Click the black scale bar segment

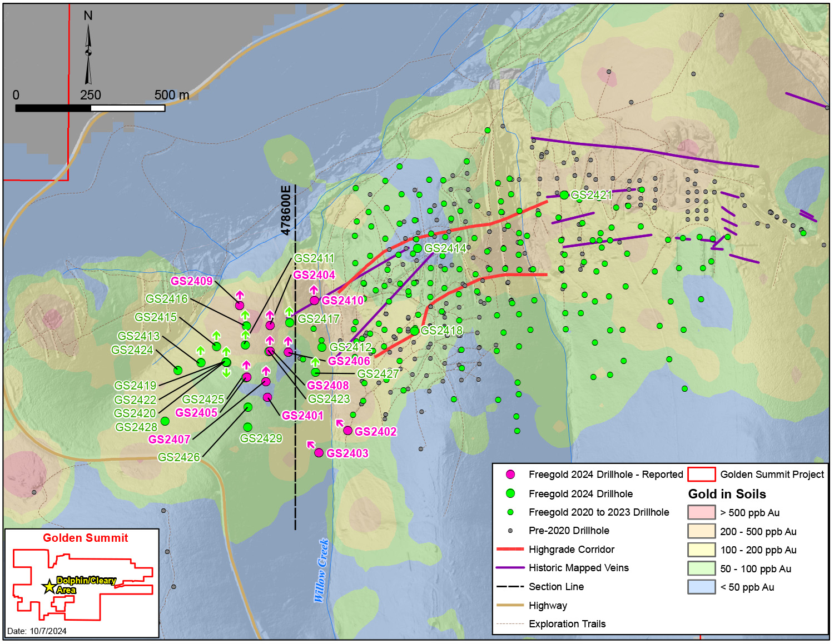click(x=53, y=108)
